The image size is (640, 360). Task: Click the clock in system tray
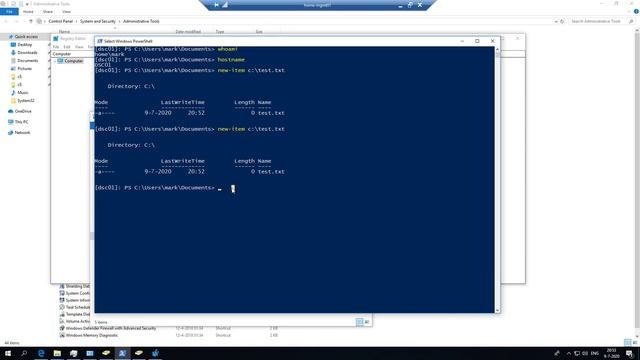pyautogui.click(x=611, y=353)
